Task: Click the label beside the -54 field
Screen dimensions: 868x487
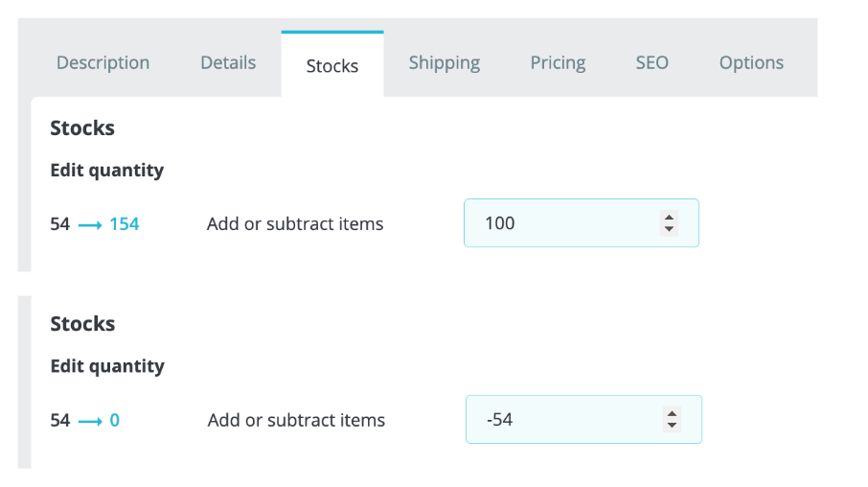Action: point(296,420)
